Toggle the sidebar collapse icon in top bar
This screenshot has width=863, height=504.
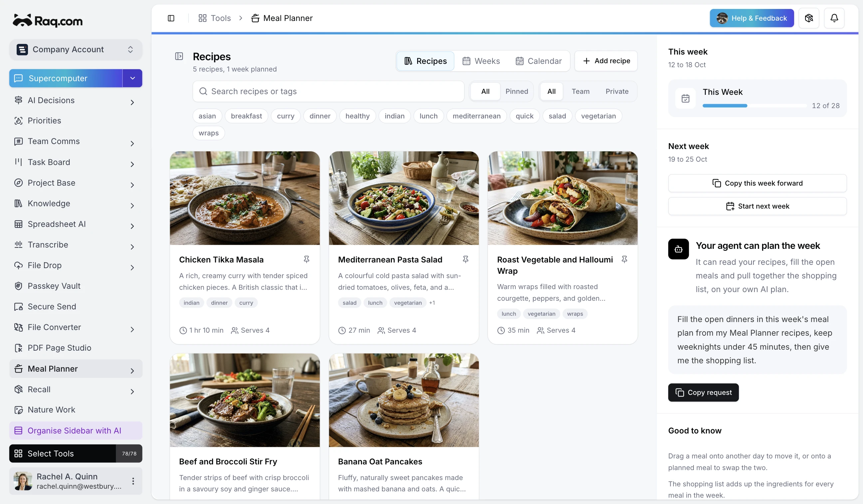171,18
